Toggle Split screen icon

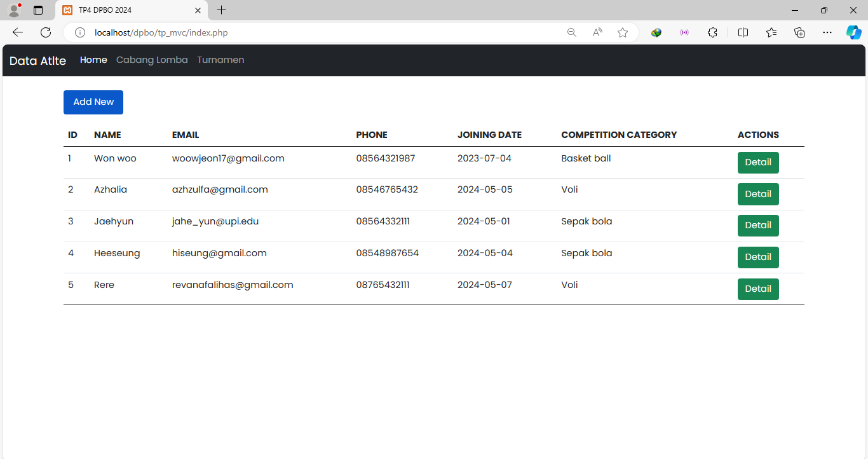point(743,32)
